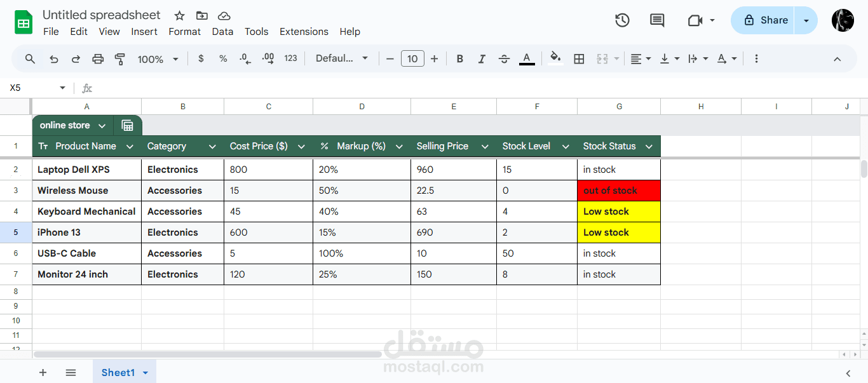Open the Product Name column dropdown
This screenshot has height=383, width=868.
coord(130,147)
